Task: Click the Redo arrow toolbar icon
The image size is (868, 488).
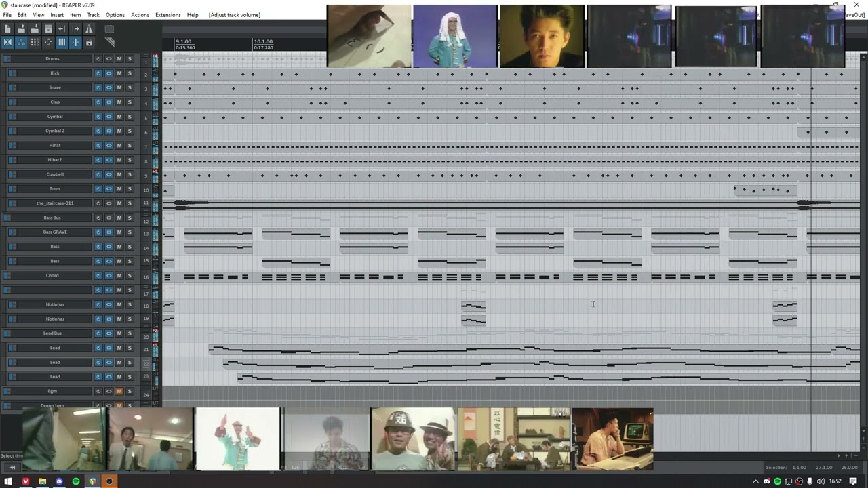Action: (x=75, y=28)
